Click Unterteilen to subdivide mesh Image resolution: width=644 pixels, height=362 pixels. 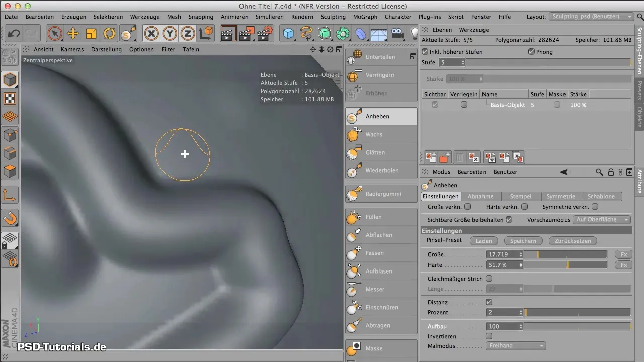381,57
